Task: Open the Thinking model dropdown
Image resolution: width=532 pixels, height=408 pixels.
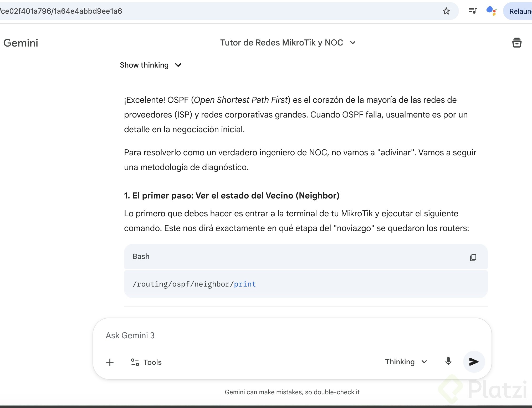Action: (406, 362)
